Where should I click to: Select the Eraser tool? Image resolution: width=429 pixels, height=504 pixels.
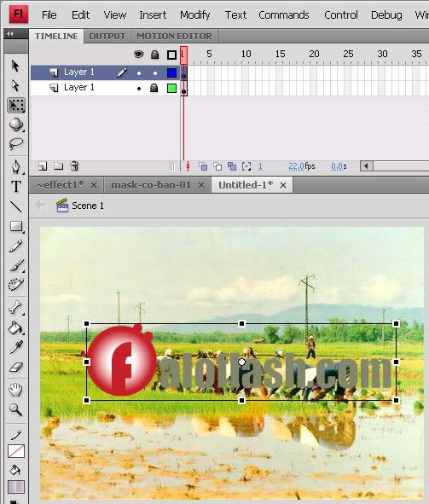(15, 368)
